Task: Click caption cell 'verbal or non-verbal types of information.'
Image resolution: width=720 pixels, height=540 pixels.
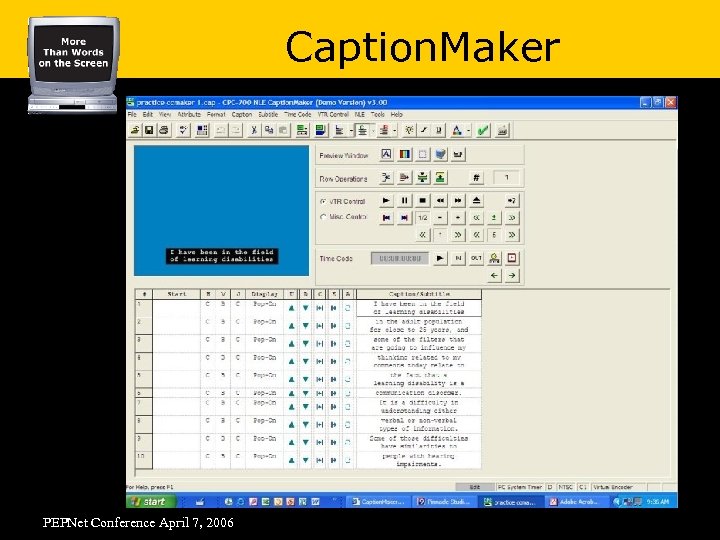Action: (x=419, y=424)
